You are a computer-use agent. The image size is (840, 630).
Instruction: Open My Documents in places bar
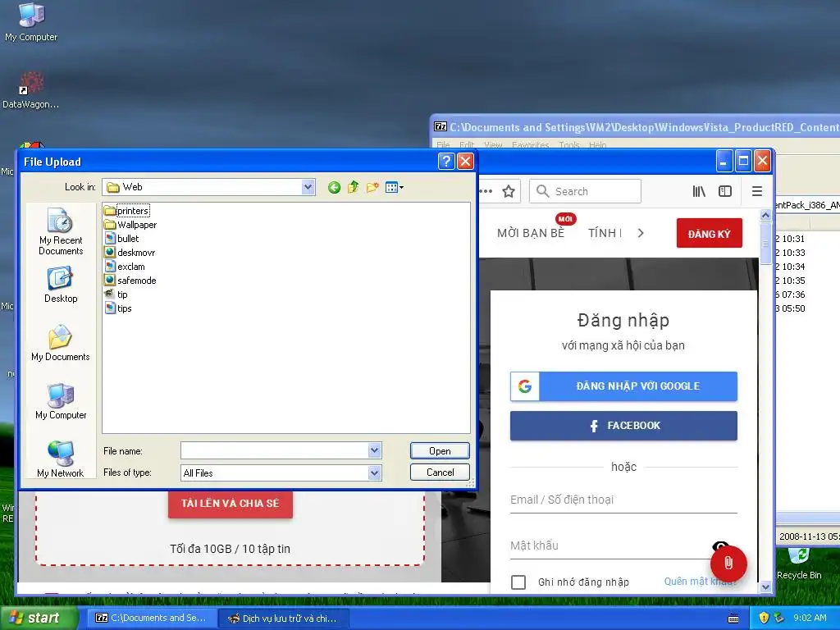click(x=61, y=343)
